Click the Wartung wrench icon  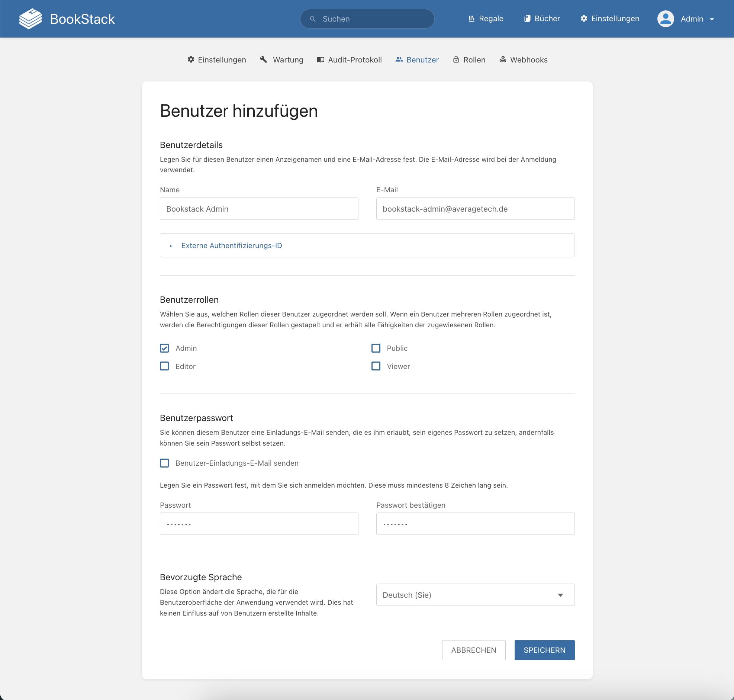263,60
